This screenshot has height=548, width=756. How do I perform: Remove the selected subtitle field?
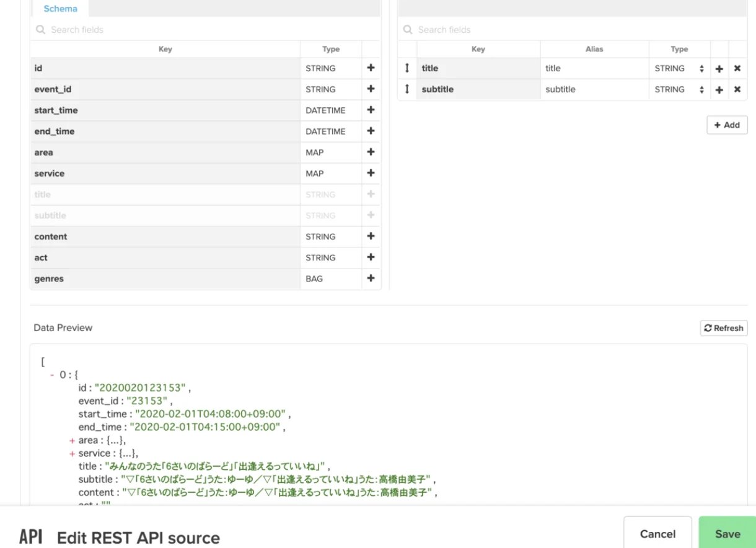(x=737, y=90)
